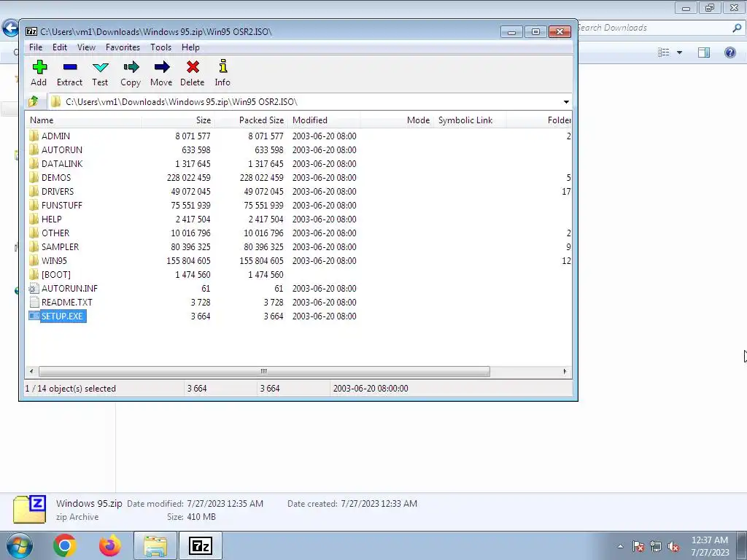Launch Chrome from the taskbar

pyautogui.click(x=65, y=545)
